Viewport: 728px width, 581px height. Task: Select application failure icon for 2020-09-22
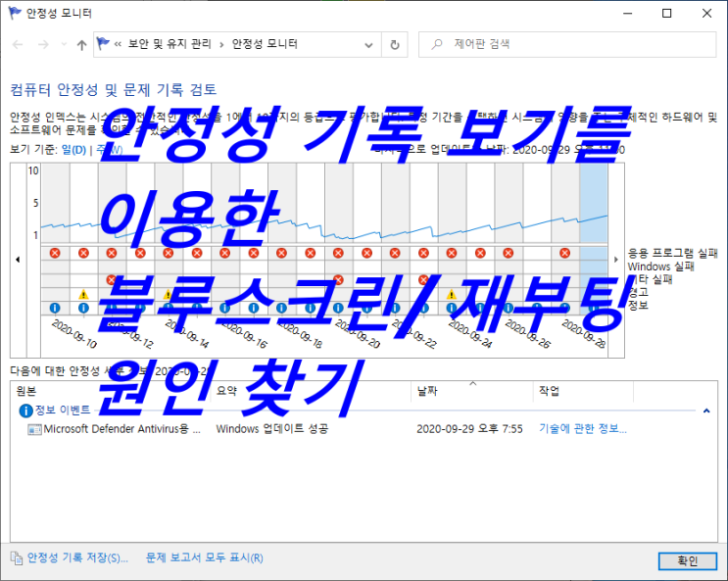click(x=395, y=253)
